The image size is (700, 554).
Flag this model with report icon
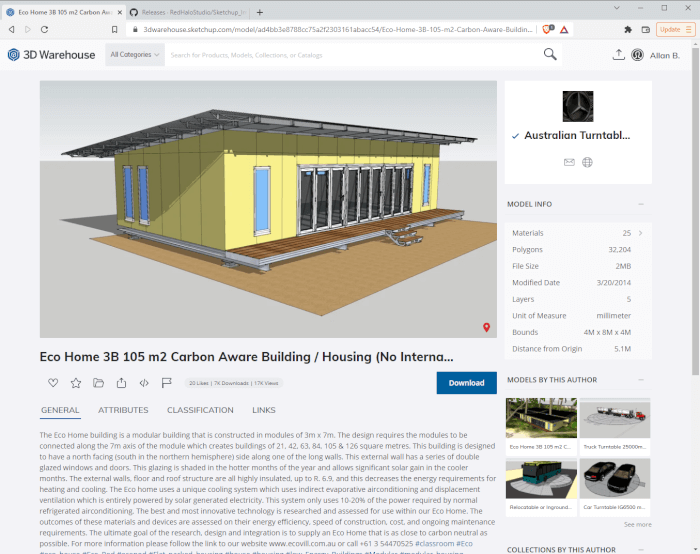pos(167,383)
